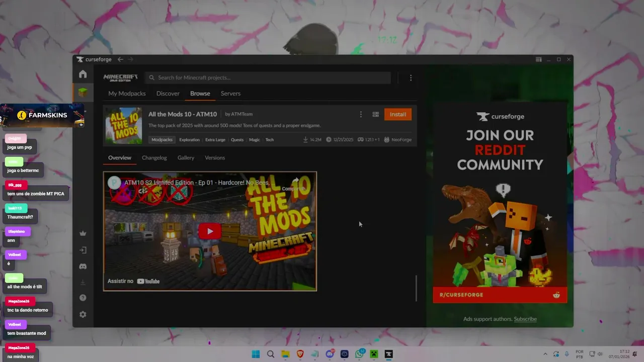Screen dimensions: 644x362
Task: Open WhatsApp from the taskbar
Action: 359,354
